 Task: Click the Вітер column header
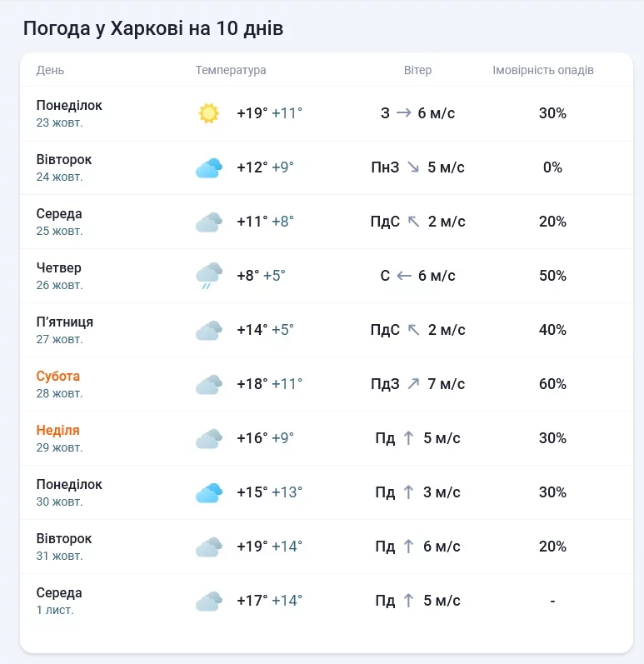tap(417, 70)
